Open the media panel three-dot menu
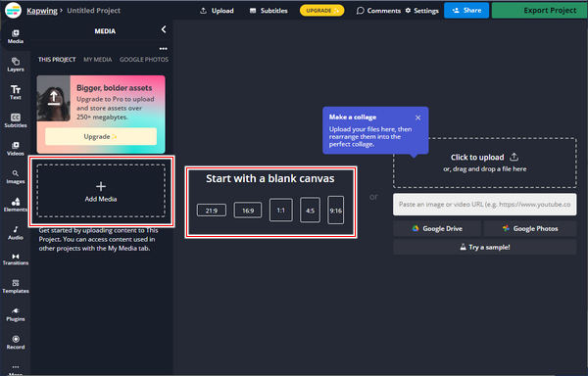Viewport: 588px width, 376px height. point(163,49)
